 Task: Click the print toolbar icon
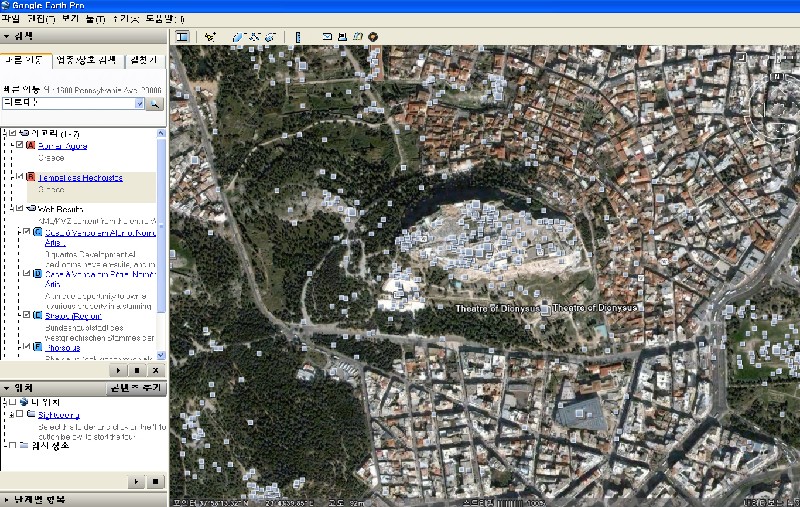click(343, 37)
